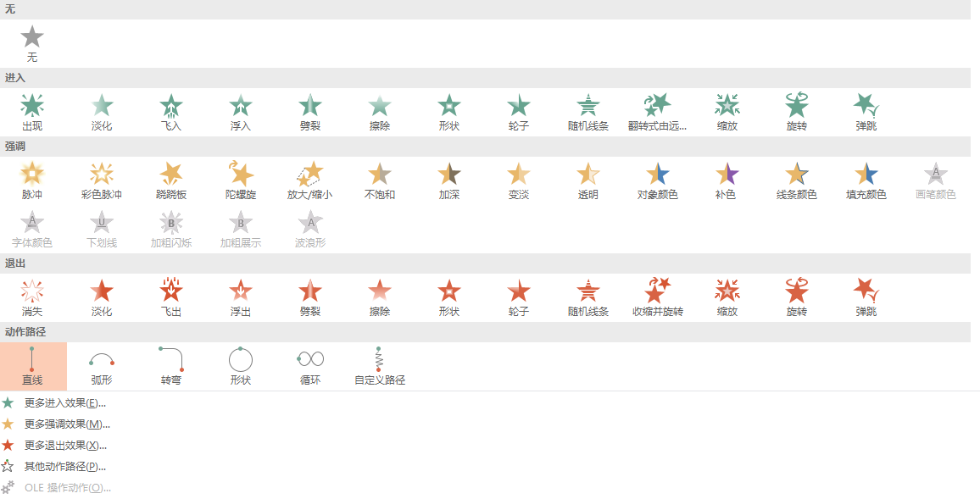Apply the 脉冲 pulse emphasis effect
Screen dimensions: 980x499
[32, 181]
